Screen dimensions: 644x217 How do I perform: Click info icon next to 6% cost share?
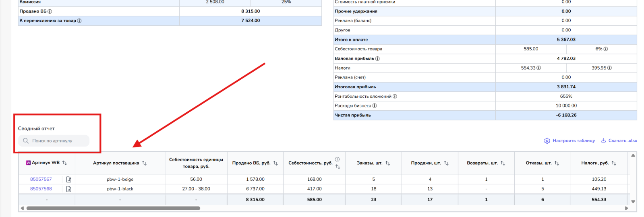[606, 49]
